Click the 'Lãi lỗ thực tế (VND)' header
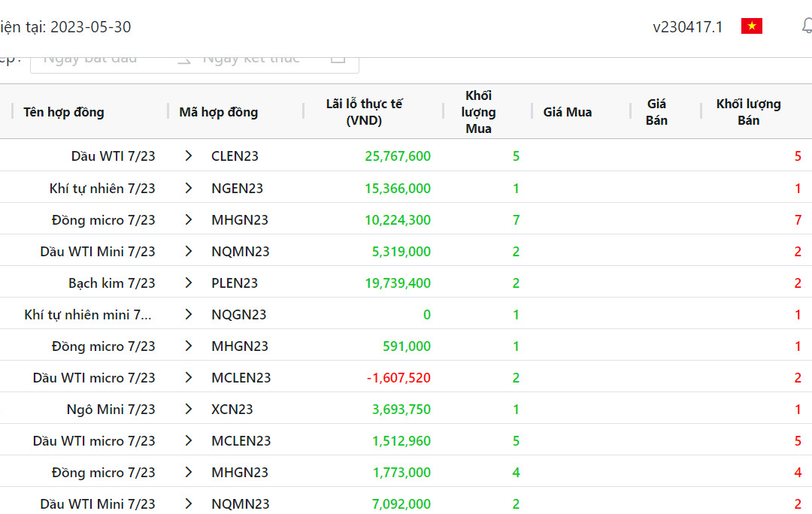Viewport: 812px width, 514px height. click(x=364, y=112)
